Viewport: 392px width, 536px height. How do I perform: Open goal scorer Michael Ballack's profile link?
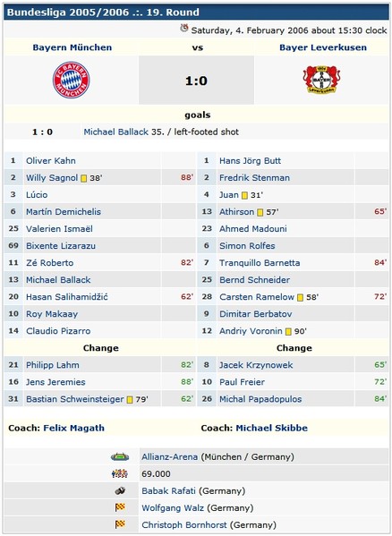click(x=115, y=132)
